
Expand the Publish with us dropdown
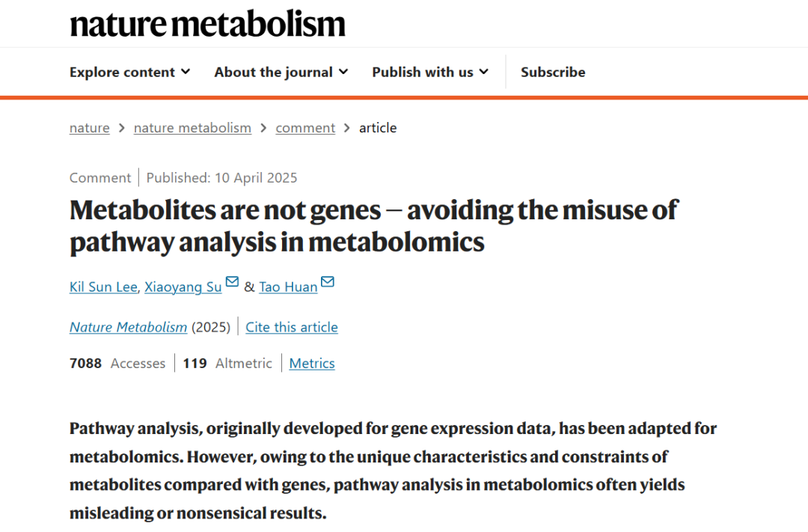tap(430, 72)
